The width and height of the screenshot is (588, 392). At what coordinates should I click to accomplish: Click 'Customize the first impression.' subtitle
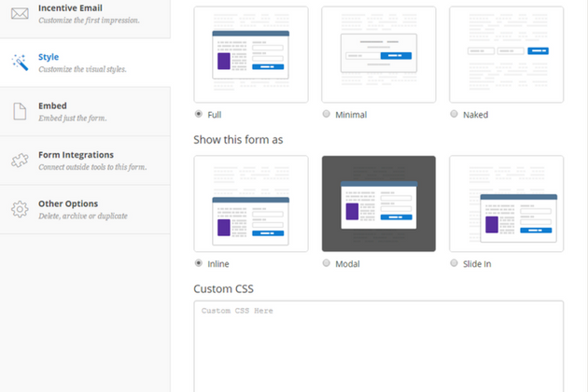click(x=89, y=21)
